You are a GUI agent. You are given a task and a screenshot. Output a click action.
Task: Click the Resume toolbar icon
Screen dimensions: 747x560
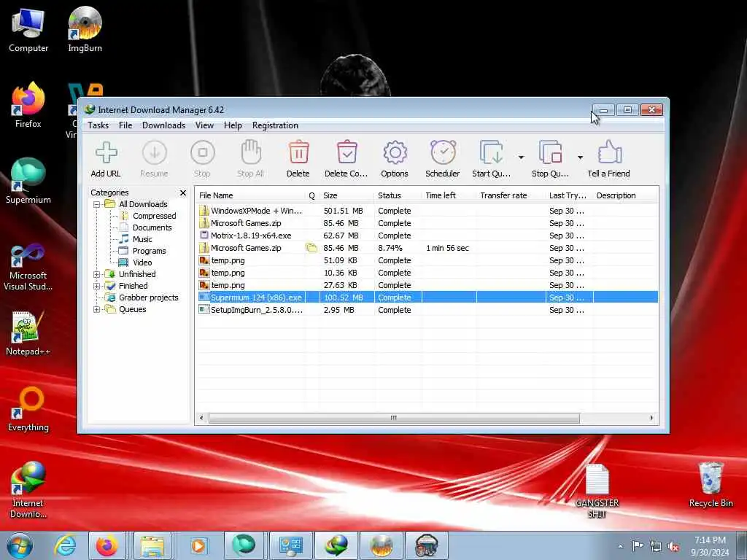click(155, 159)
